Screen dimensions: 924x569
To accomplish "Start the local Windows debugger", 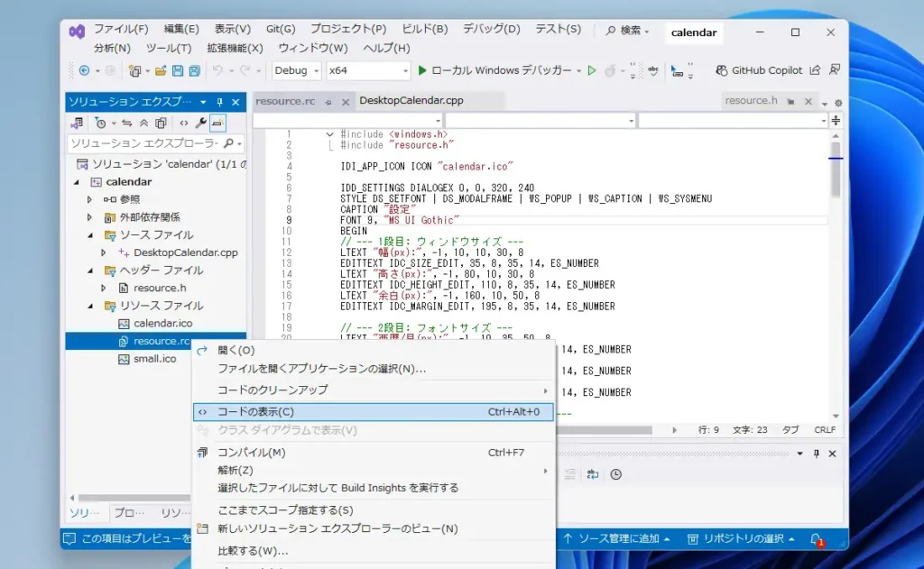I will (494, 70).
